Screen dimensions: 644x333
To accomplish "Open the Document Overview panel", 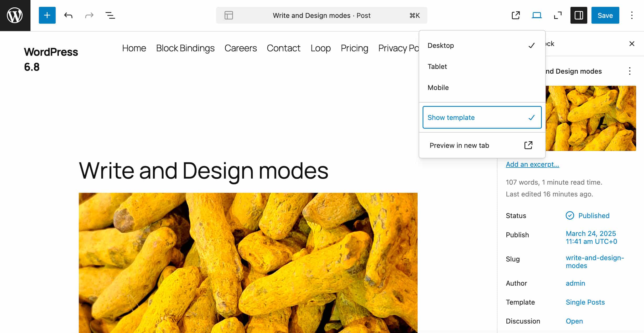I will point(110,15).
